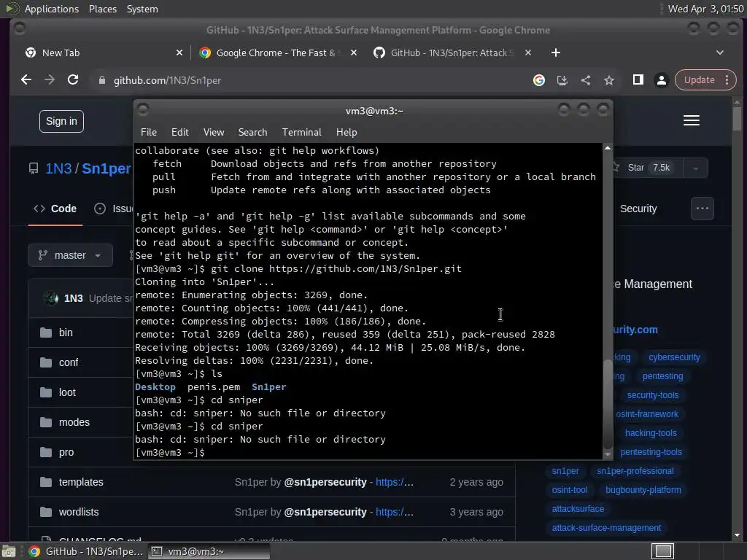Open Chrome side panel icon

[638, 80]
